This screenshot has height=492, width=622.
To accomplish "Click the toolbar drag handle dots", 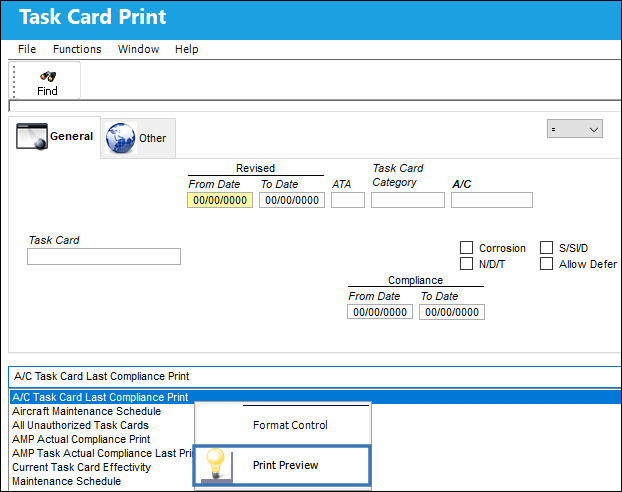I will (14, 81).
